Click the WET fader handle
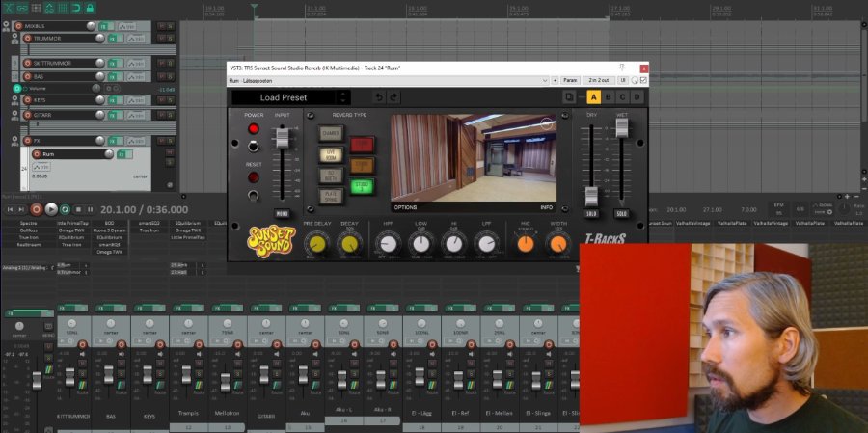 pyautogui.click(x=622, y=128)
